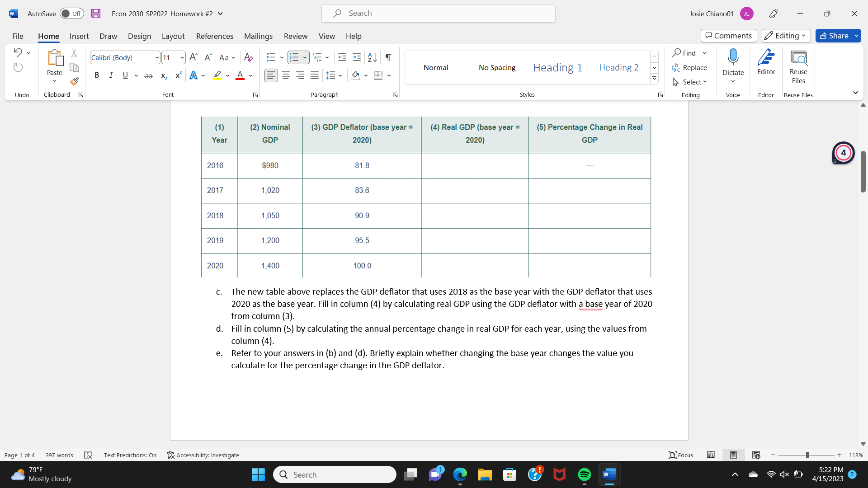Open the Dictate voice tool

click(x=733, y=63)
